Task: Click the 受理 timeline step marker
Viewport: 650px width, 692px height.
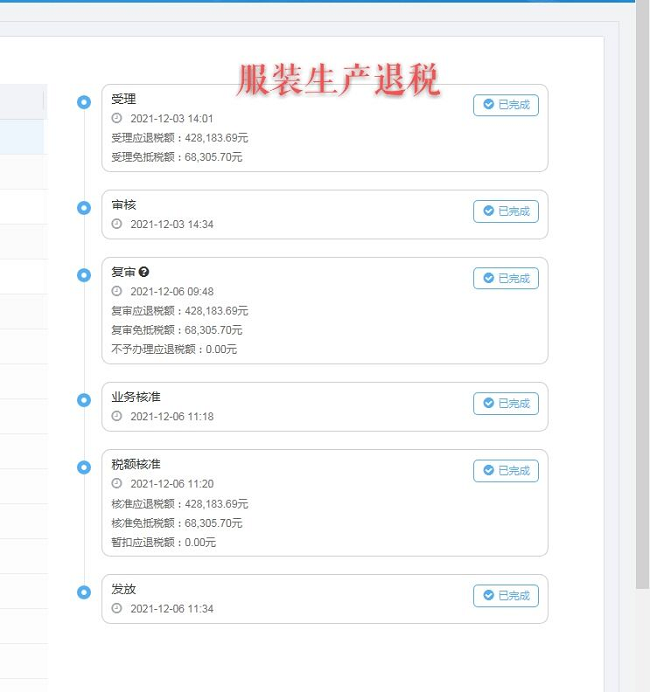Action: tap(84, 102)
